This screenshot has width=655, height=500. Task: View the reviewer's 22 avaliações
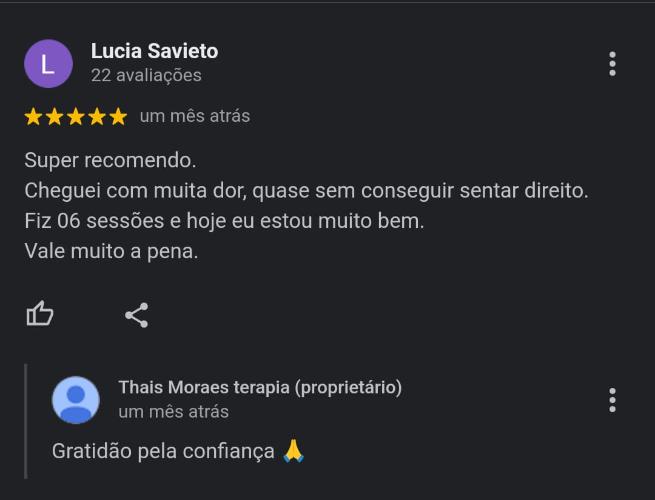(x=146, y=76)
